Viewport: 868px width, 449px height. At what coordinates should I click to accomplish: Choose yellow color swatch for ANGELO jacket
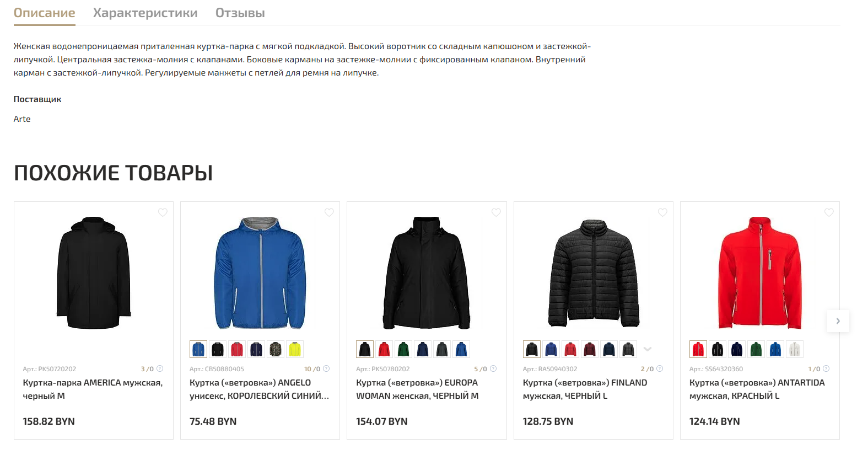295,349
